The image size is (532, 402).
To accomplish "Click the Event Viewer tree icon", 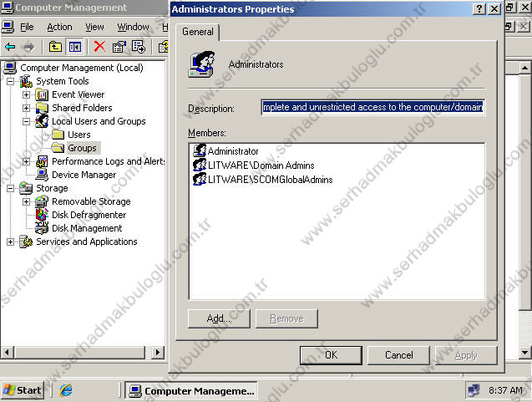I will pyautogui.click(x=42, y=94).
